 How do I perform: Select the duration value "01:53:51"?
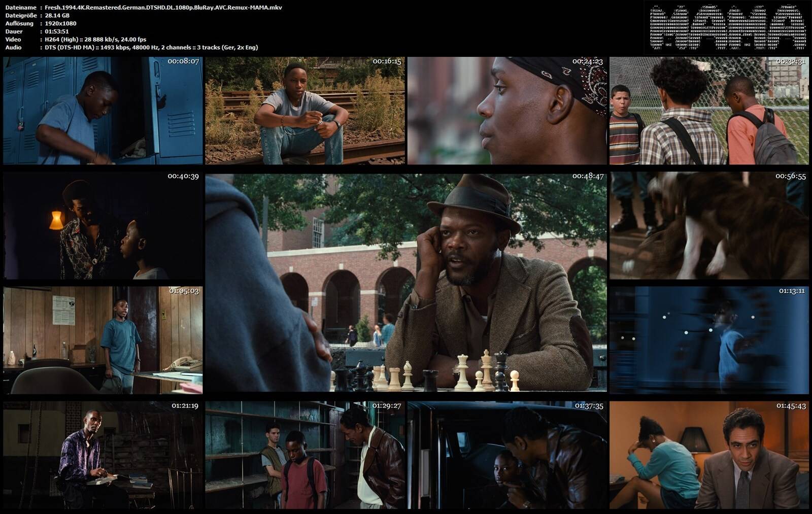tap(57, 31)
